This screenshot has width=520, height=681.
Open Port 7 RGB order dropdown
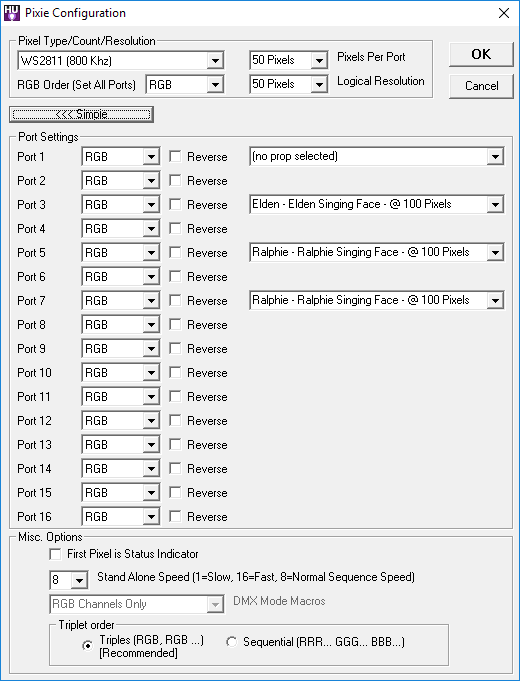[120, 301]
